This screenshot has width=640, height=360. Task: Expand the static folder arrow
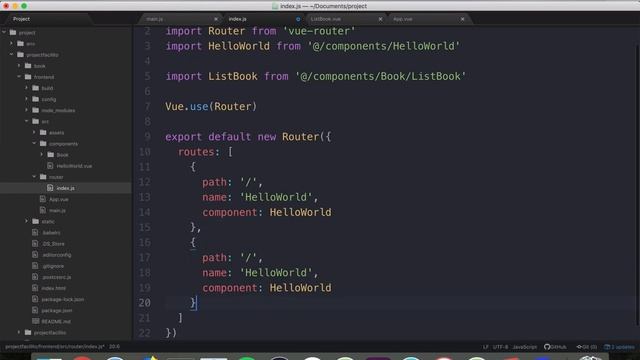click(x=27, y=221)
